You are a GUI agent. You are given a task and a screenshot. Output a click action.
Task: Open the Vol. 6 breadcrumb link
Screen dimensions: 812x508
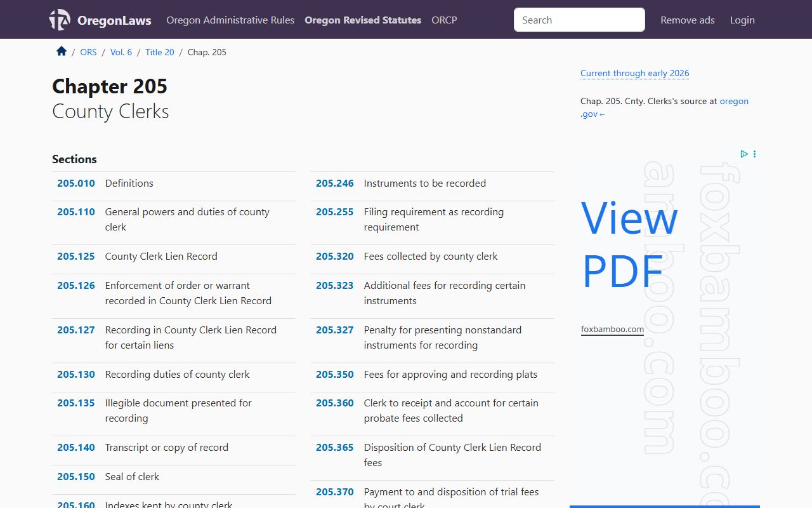point(121,52)
